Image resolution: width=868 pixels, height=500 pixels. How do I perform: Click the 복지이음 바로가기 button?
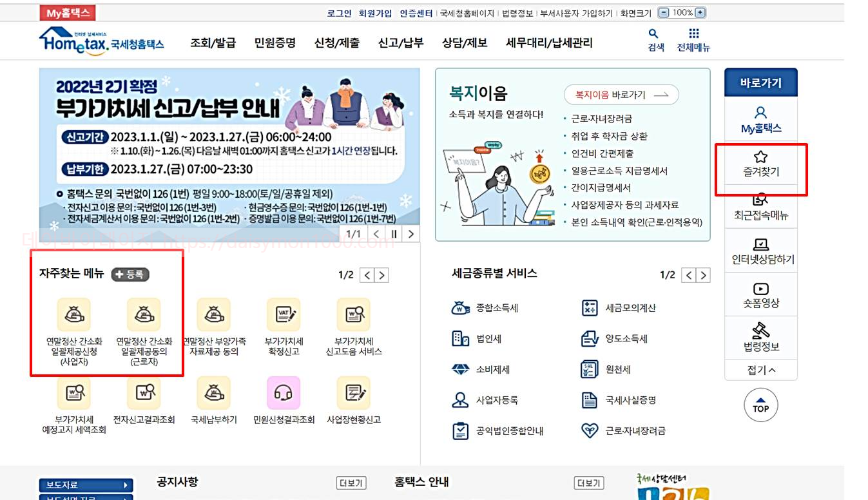pos(616,94)
